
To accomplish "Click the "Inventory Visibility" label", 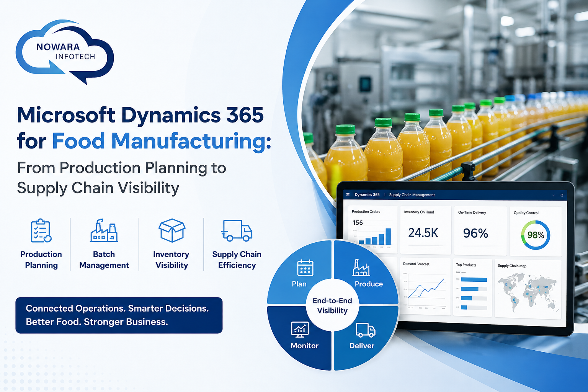I will (171, 260).
